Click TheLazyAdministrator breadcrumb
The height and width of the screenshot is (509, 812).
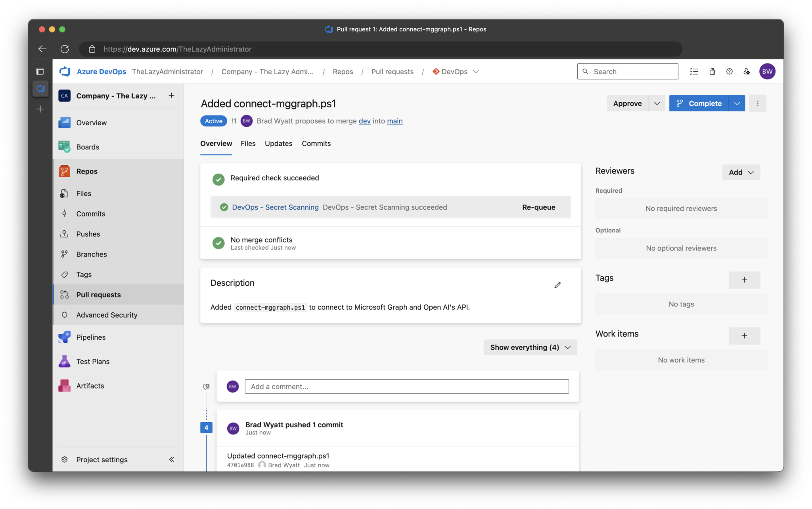click(167, 71)
